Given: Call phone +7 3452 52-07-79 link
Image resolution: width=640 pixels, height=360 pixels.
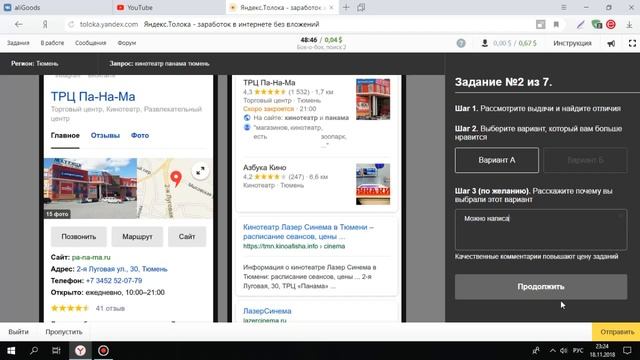Looking at the screenshot, I should click(114, 281).
